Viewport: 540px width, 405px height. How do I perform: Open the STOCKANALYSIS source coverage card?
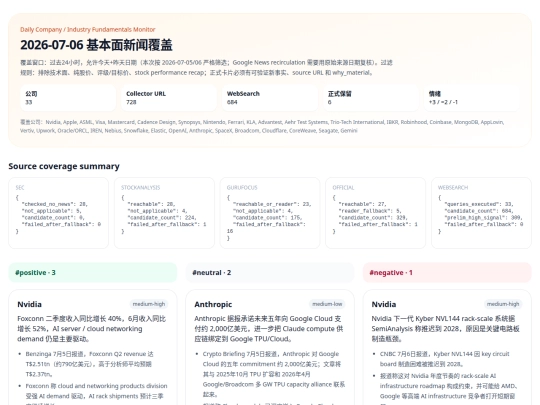point(164,213)
